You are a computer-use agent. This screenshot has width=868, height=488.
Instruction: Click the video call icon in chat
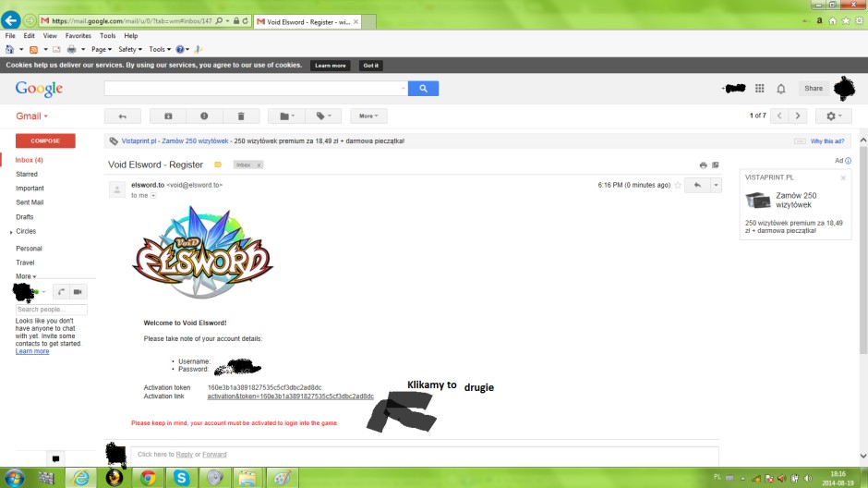[78, 292]
